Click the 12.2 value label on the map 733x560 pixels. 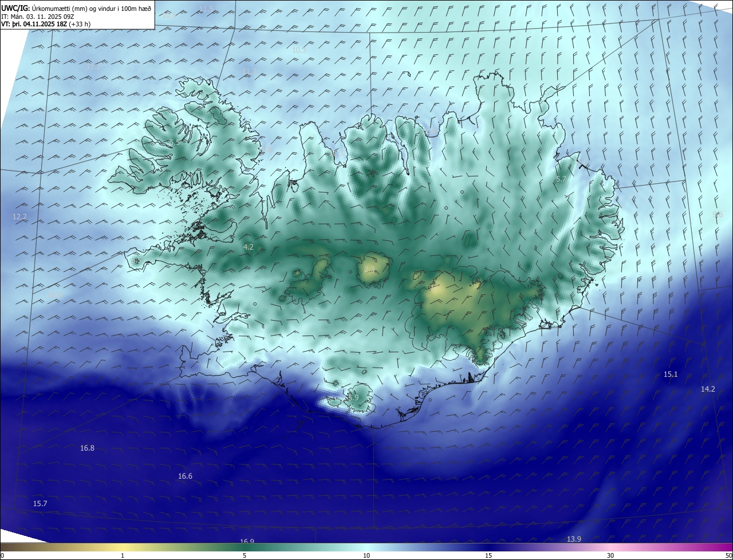[19, 217]
